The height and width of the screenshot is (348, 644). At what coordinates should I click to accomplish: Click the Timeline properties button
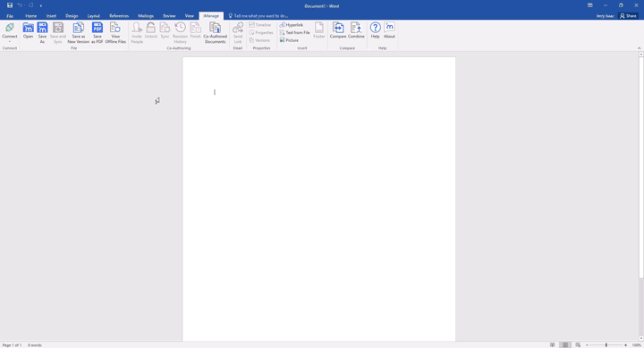[260, 25]
